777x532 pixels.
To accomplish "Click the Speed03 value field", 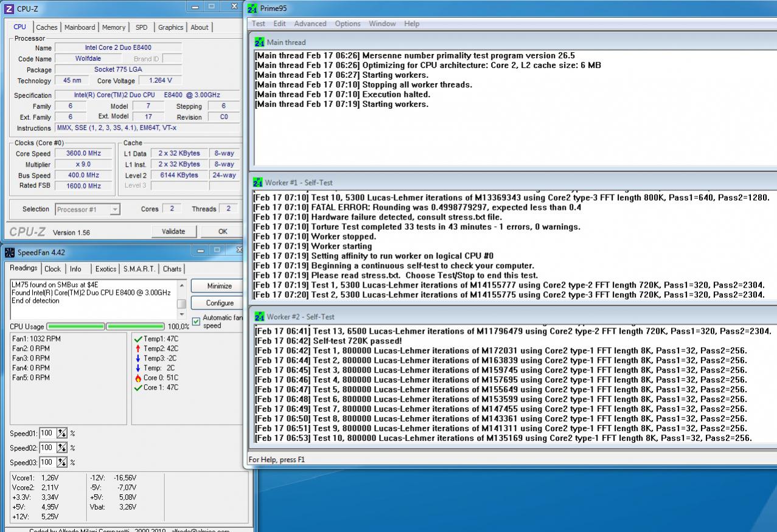I will click(x=47, y=463).
